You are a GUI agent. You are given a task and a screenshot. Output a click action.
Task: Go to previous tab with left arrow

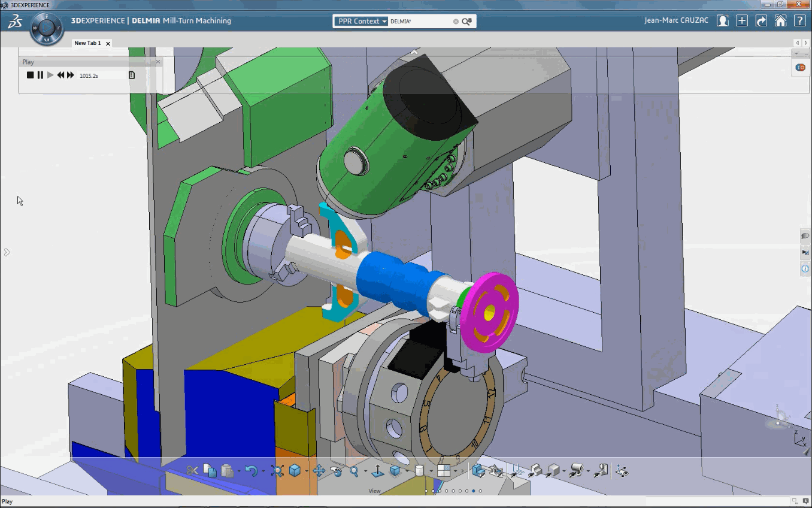pos(797,43)
